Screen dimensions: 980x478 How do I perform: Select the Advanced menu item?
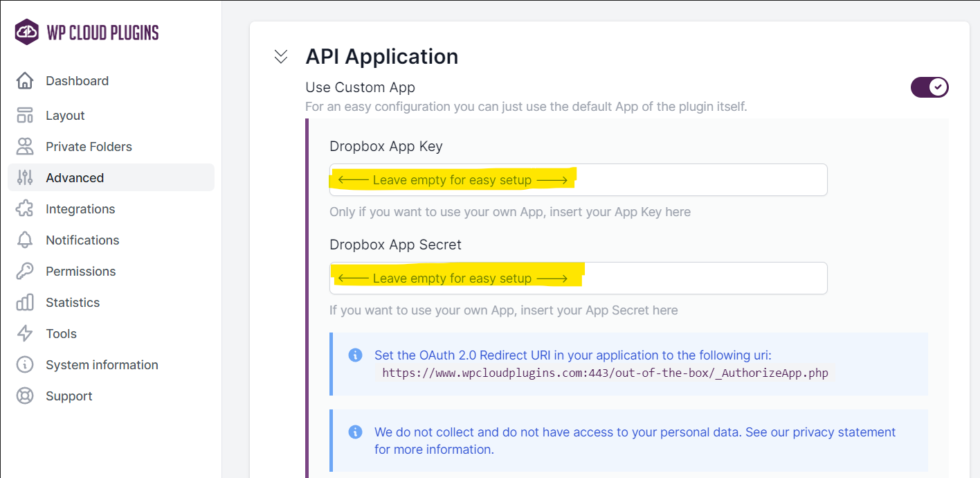point(111,177)
